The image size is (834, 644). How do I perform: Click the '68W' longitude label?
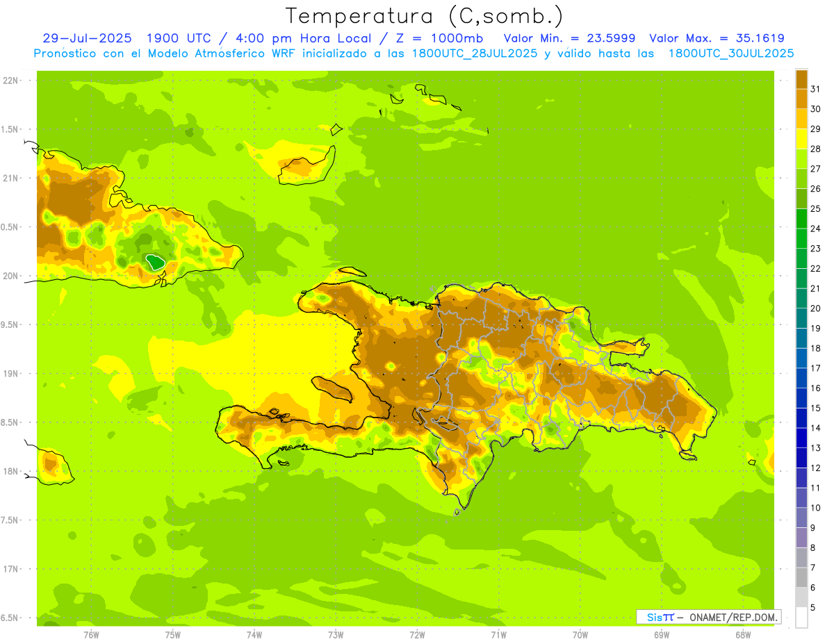pyautogui.click(x=743, y=635)
